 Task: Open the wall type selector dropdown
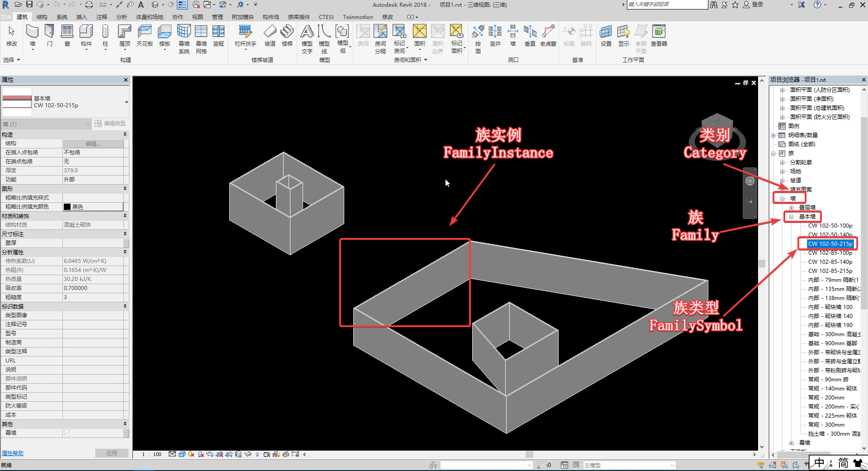pos(126,102)
